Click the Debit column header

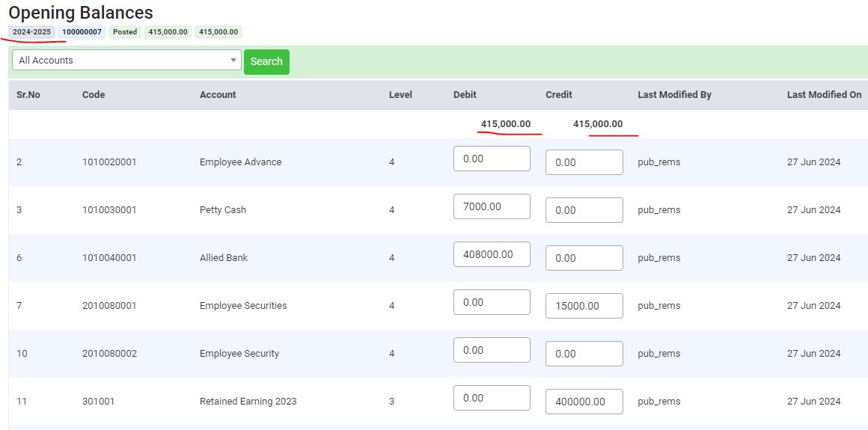click(465, 95)
